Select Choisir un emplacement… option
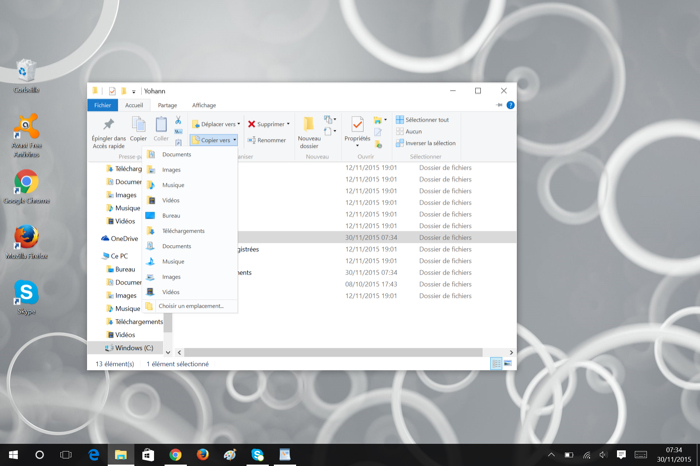Viewport: 700px width, 466px height. (190, 306)
